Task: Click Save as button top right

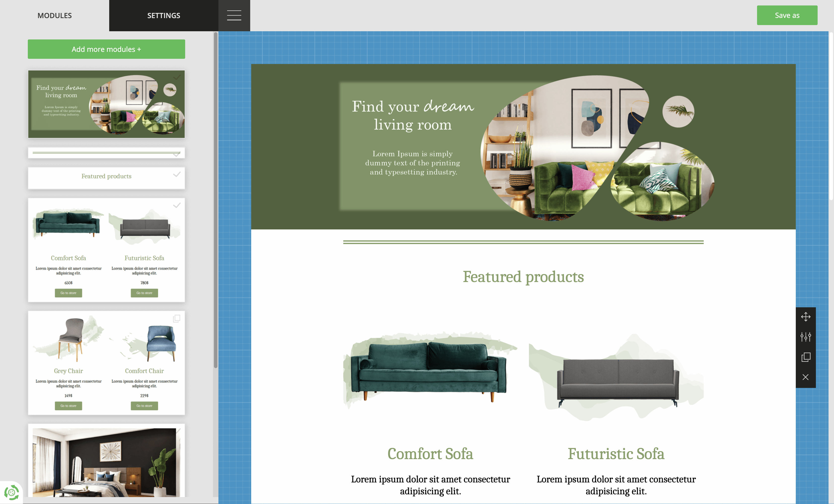Action: 788,15
